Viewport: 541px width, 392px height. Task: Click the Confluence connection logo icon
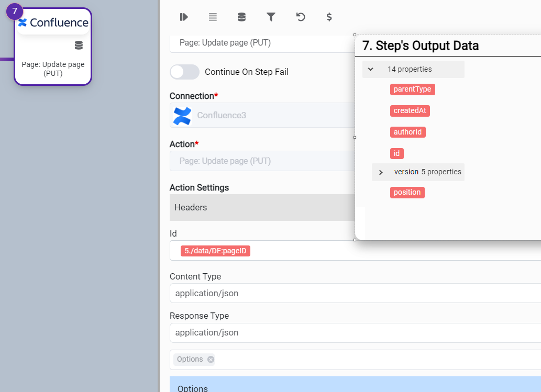[x=182, y=116]
